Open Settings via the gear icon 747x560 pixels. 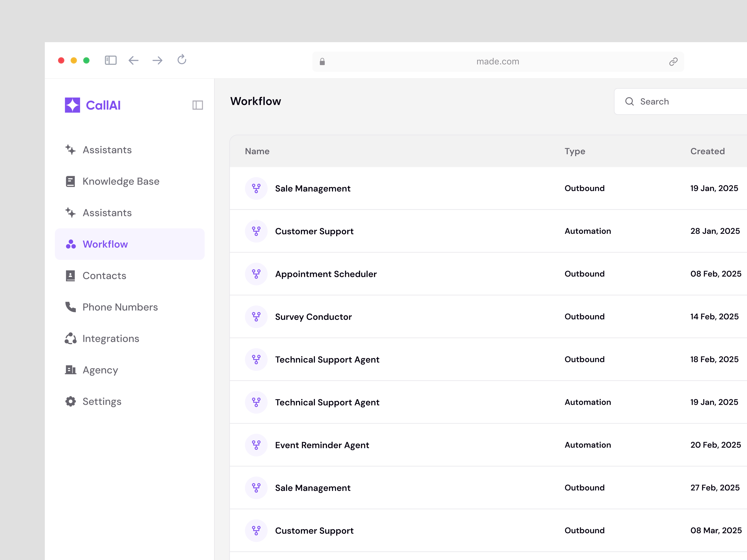pos(70,401)
